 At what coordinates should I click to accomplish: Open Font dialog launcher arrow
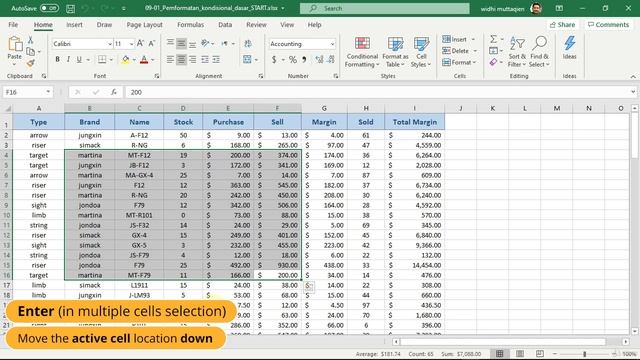click(157, 76)
